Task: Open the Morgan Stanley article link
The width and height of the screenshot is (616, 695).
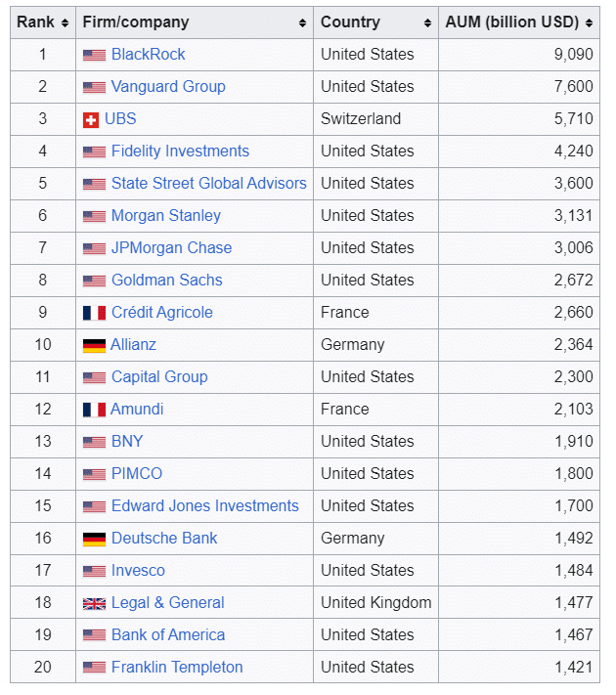Action: 166,216
